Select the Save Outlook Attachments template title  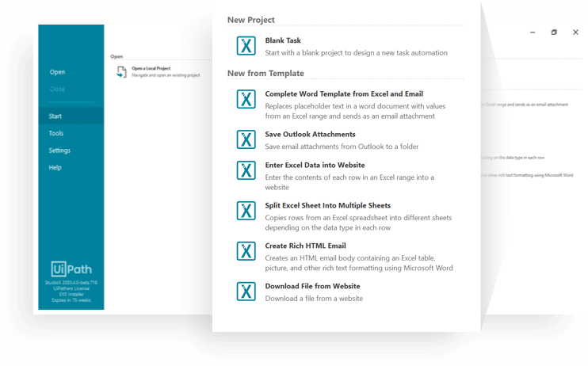coord(310,134)
